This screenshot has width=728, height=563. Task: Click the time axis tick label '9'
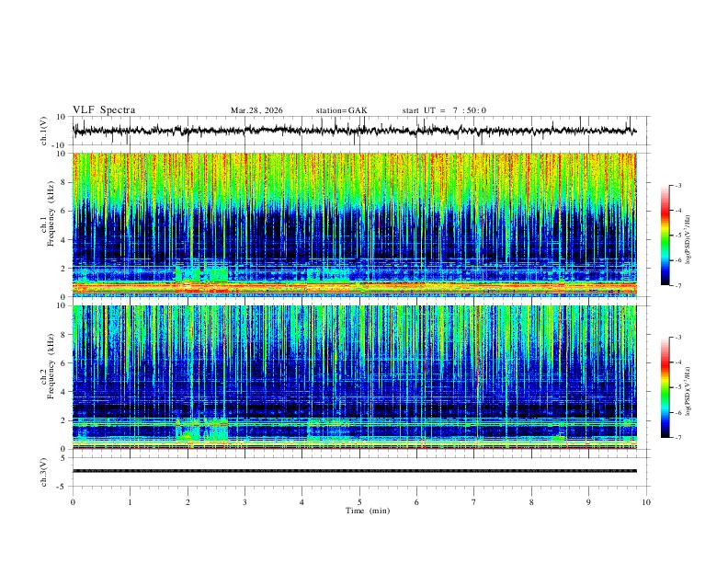click(x=588, y=502)
